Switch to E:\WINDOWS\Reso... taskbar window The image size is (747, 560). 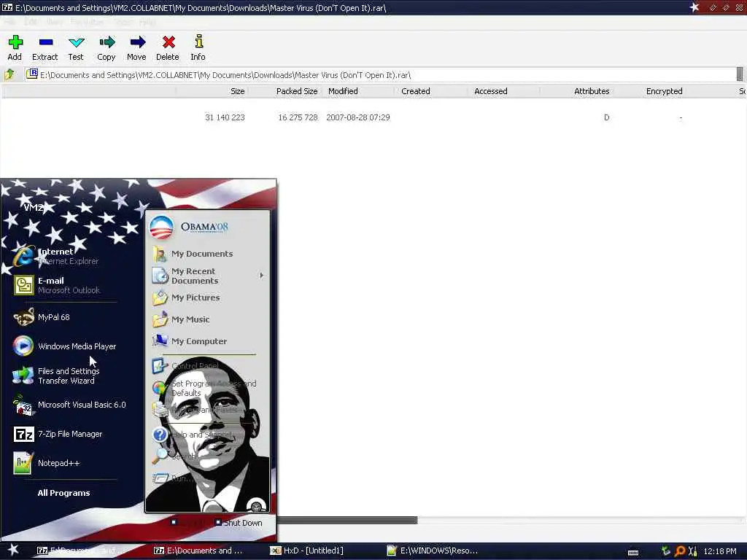click(x=431, y=551)
